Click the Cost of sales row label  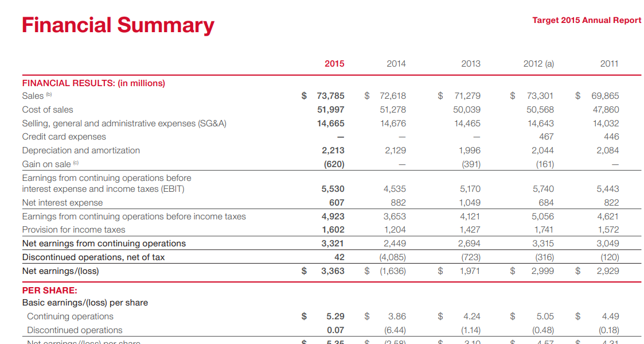48,110
